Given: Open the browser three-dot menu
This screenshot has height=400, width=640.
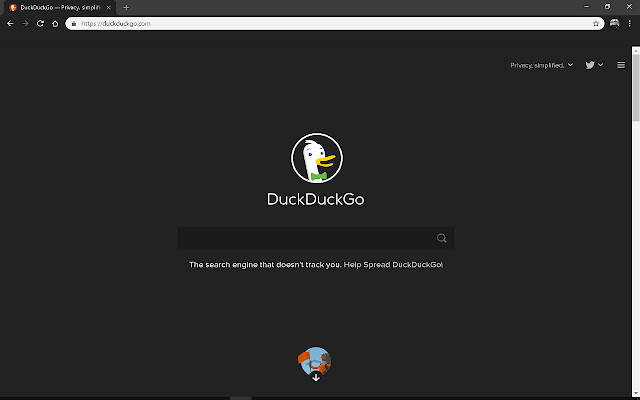Looking at the screenshot, I should pyautogui.click(x=629, y=24).
